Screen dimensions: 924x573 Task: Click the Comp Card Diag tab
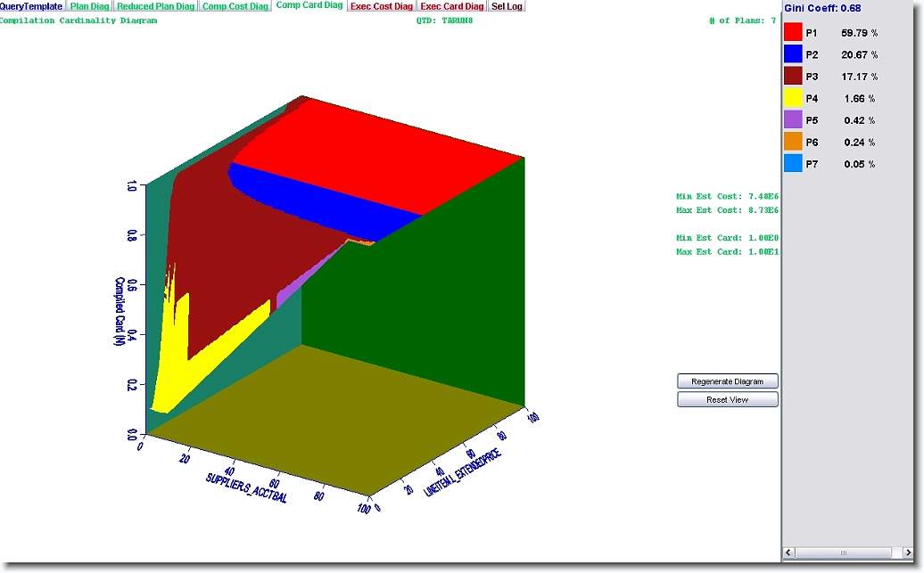309,6
